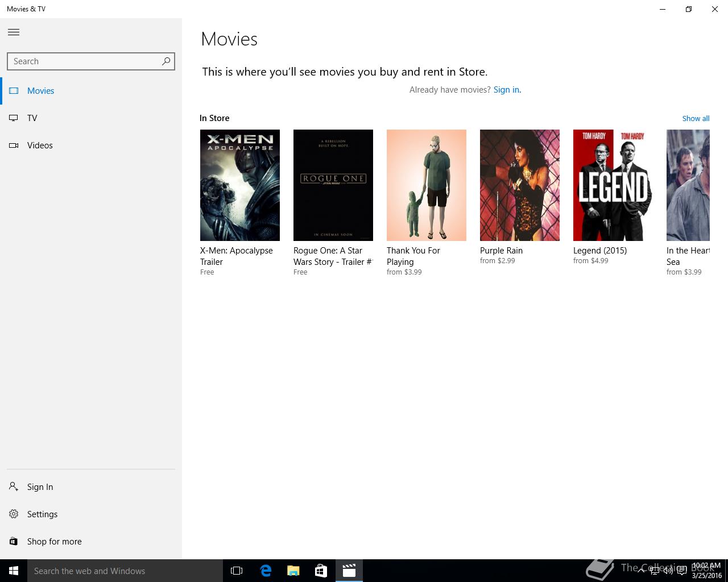Launch Microsoft Edge from the taskbar
728x582 pixels.
tap(265, 571)
